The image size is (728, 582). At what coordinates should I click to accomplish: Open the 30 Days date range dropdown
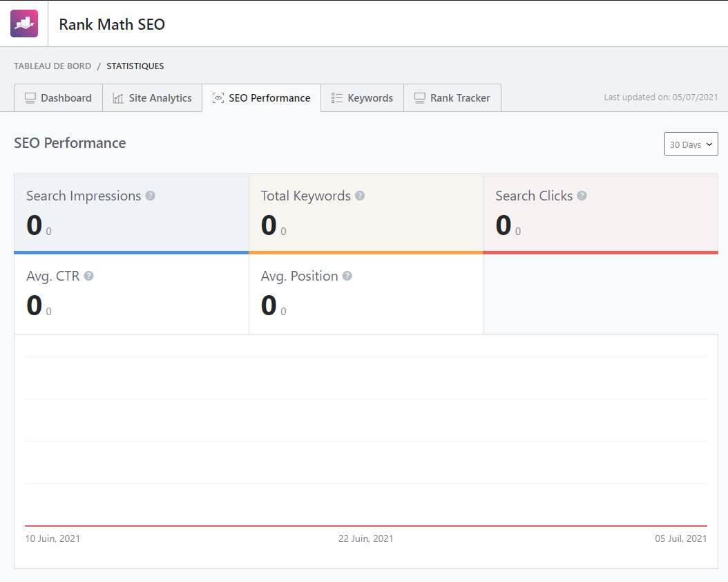(691, 144)
